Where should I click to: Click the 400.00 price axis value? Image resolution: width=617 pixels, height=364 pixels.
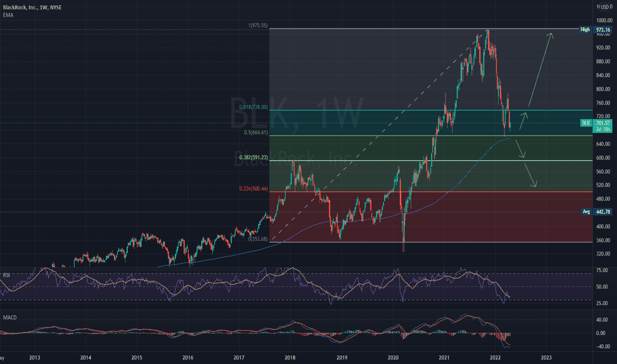click(603, 226)
